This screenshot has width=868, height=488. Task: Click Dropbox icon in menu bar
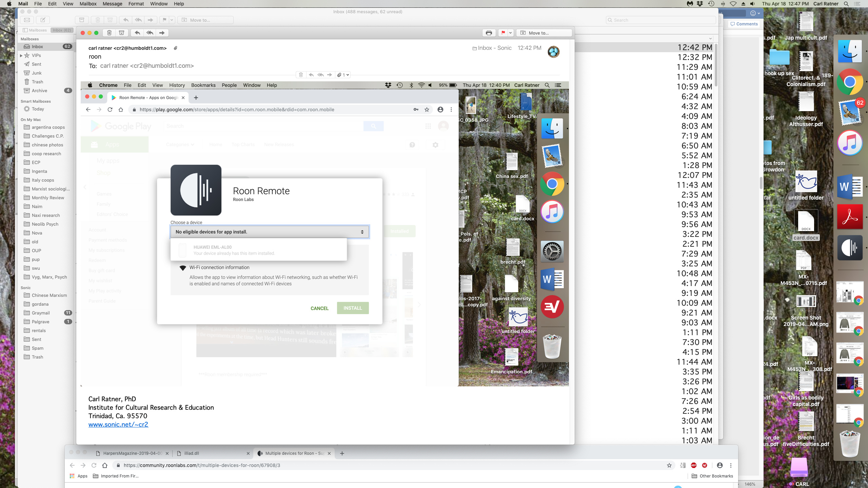click(700, 4)
